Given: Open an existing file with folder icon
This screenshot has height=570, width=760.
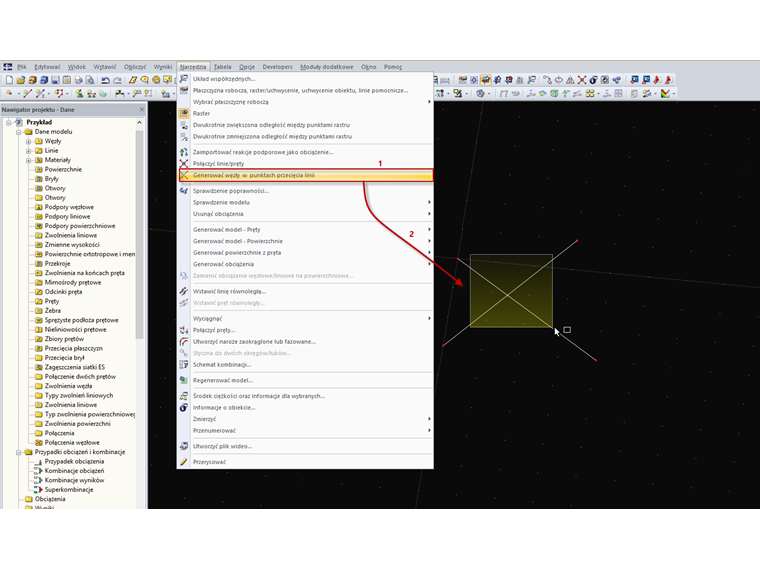Looking at the screenshot, I should click(x=21, y=79).
